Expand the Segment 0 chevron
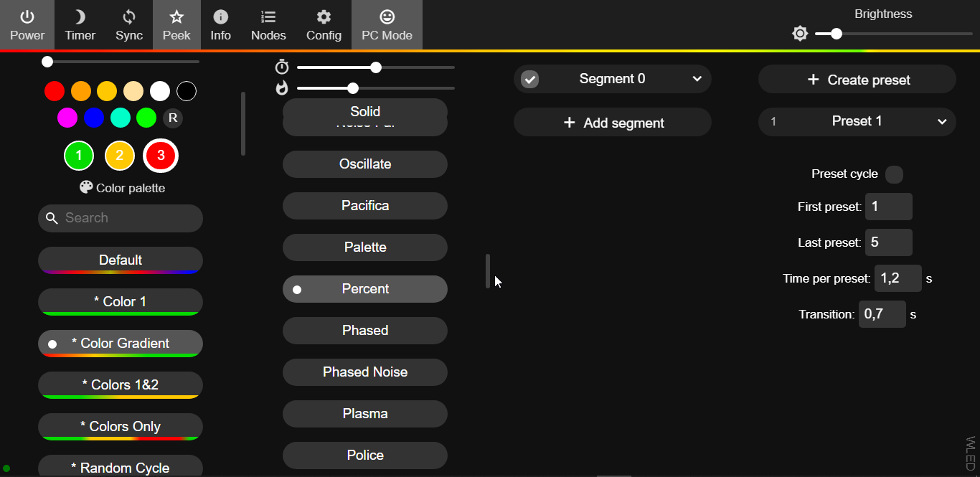Viewport: 980px width, 477px height. [x=697, y=79]
